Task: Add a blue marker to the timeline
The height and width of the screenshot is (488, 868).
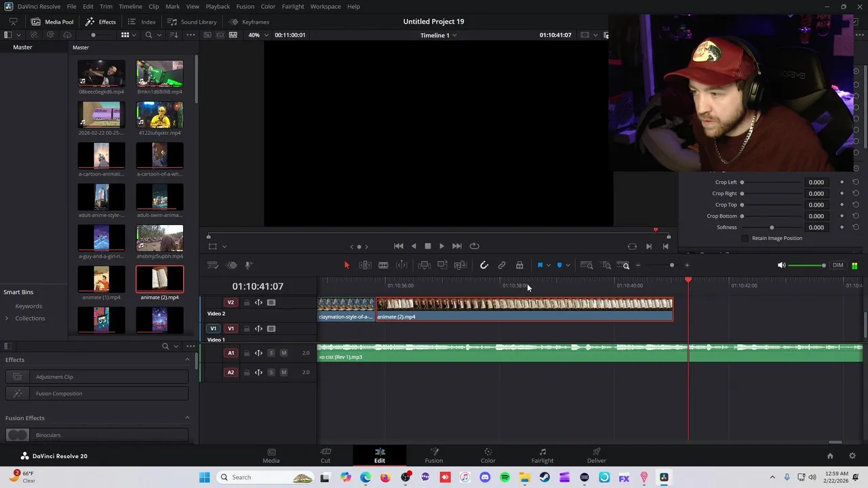Action: click(559, 265)
